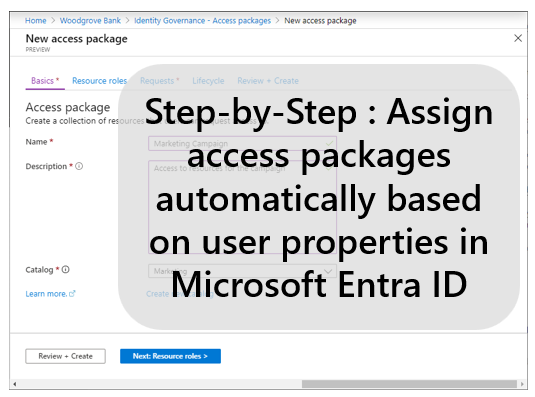535x397 pixels.
Task: Switch to the Requests tab
Action: click(x=159, y=81)
